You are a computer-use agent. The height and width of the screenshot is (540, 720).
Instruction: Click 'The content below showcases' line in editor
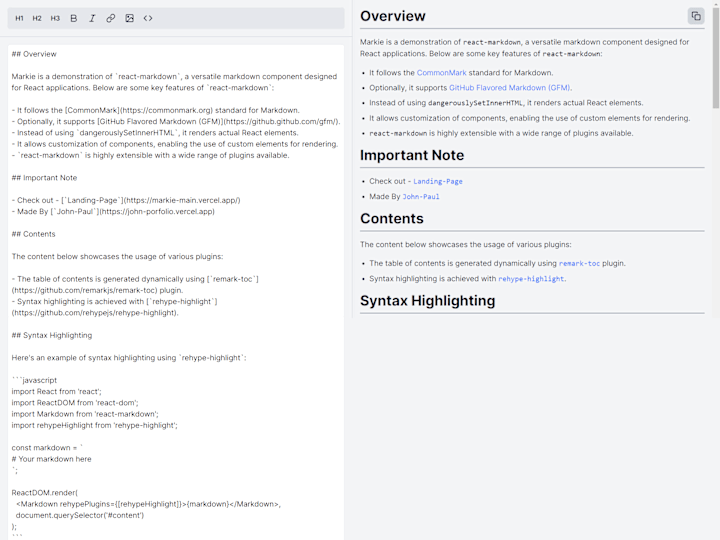[x=117, y=257]
